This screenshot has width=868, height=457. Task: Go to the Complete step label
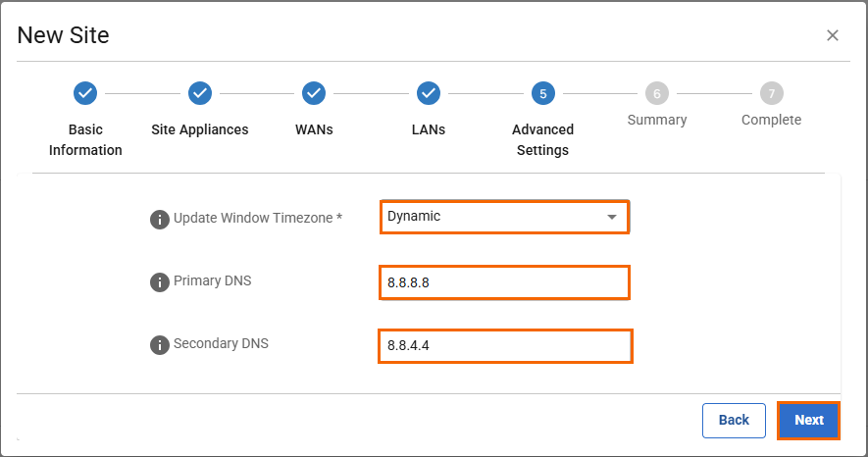click(x=771, y=120)
